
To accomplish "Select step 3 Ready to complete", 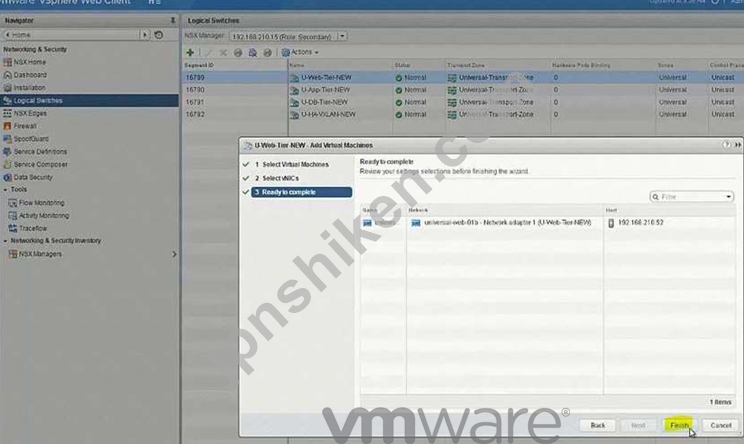I will 301,192.
